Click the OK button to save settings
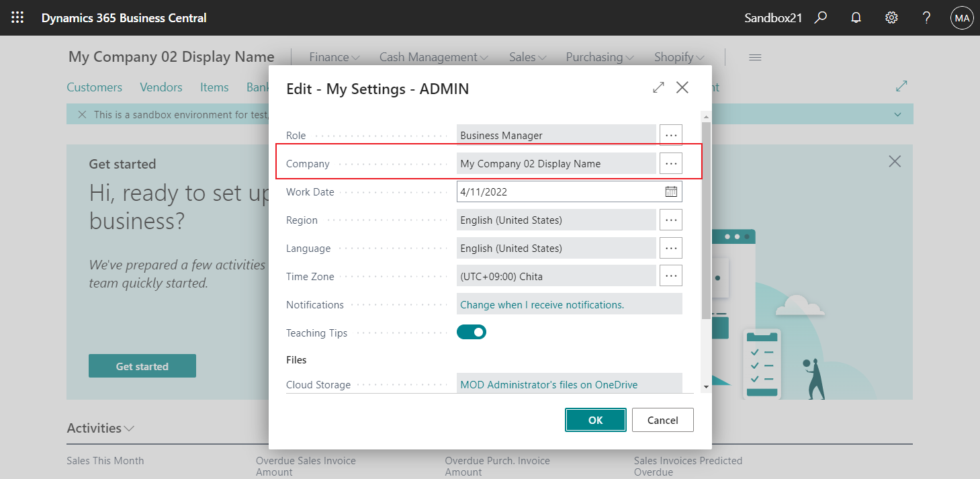Image resolution: width=980 pixels, height=479 pixels. [x=595, y=419]
